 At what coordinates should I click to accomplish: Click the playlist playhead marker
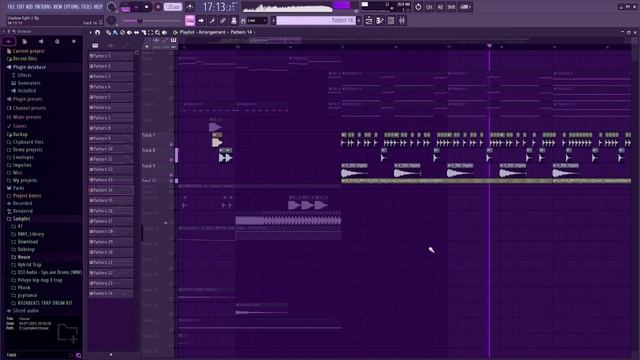[489, 46]
